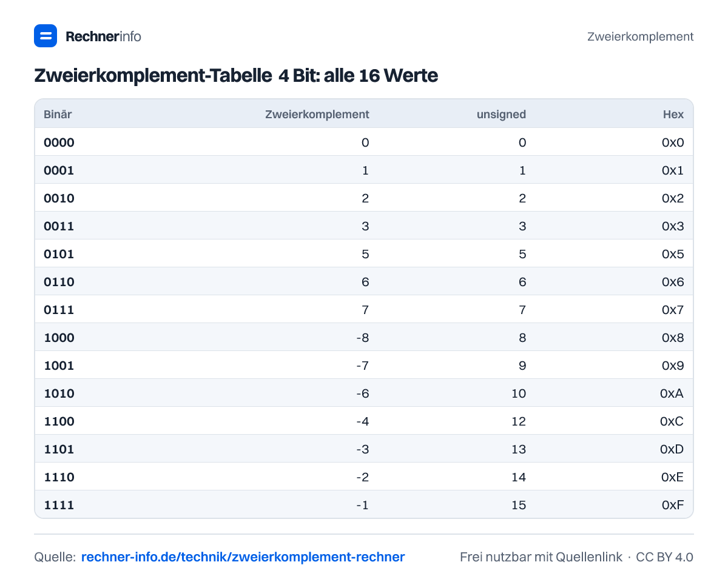Click two's complement value -7
This screenshot has height=582, width=728.
(363, 366)
